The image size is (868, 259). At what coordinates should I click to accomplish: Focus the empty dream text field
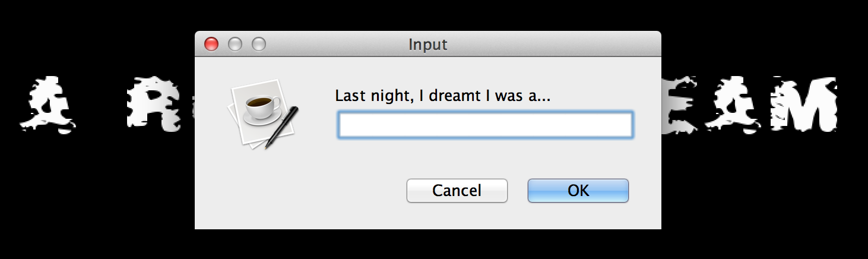485,125
